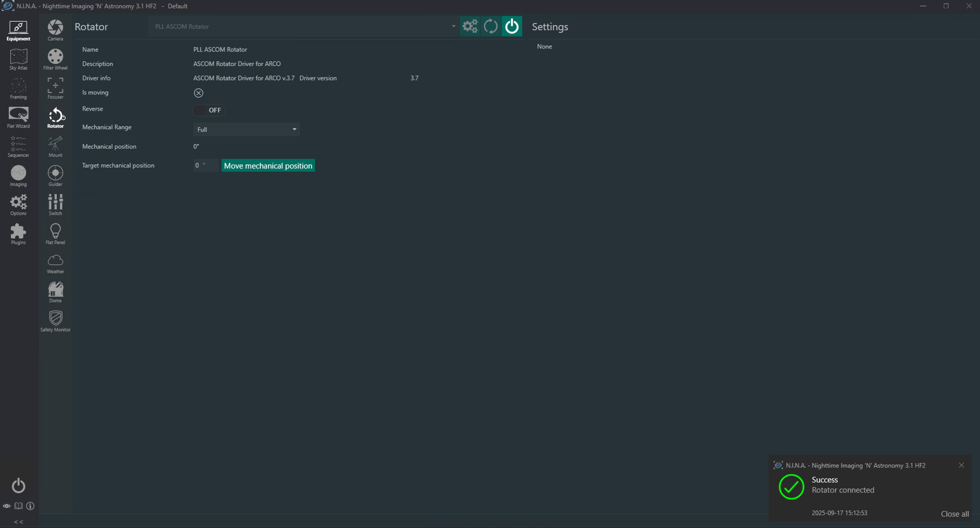The width and height of the screenshot is (980, 528).
Task: Open the Flat Wizard section
Action: click(19, 118)
